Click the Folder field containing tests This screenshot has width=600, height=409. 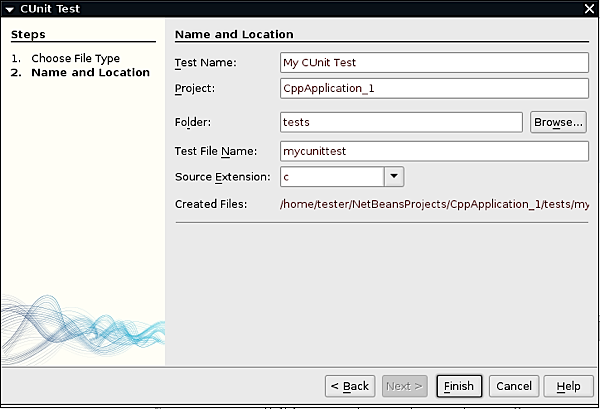pos(401,122)
